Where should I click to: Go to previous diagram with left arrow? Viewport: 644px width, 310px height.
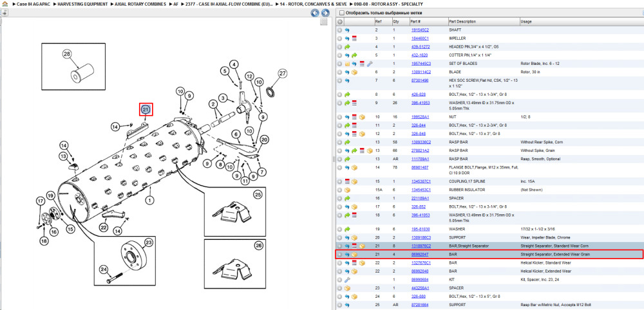point(315,13)
